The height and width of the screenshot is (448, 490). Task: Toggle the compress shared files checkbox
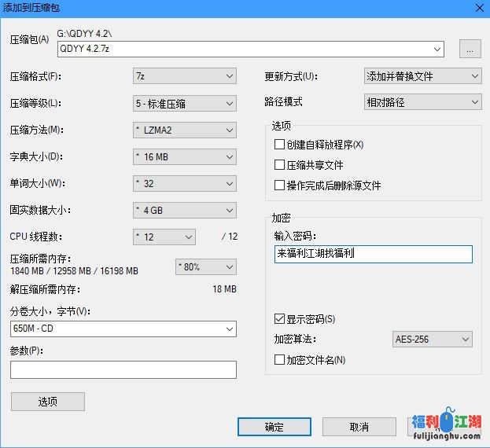[x=279, y=165]
